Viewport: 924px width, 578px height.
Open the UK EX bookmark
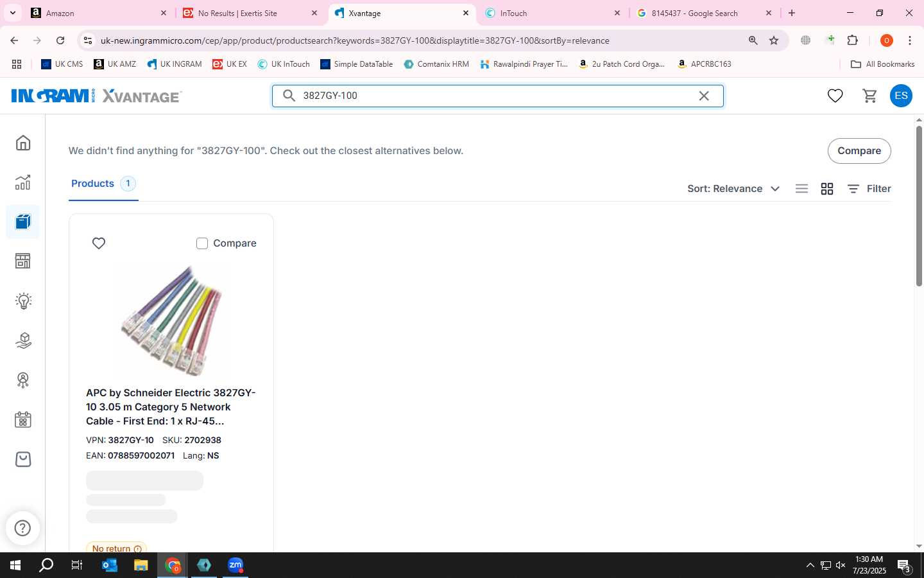coord(230,64)
